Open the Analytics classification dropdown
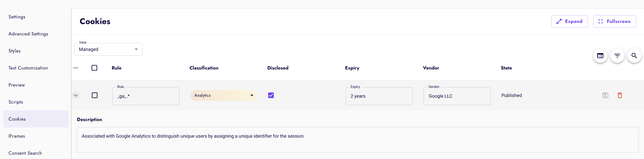The image size is (644, 159). 223,95
